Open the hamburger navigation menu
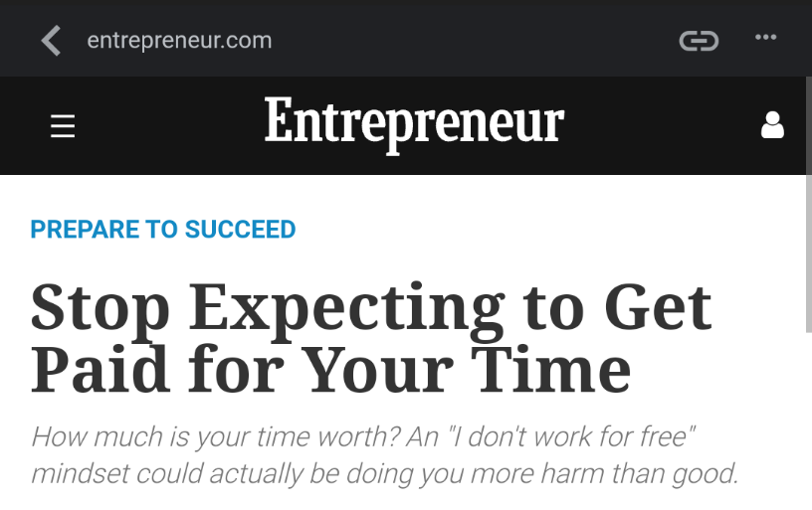 (63, 126)
